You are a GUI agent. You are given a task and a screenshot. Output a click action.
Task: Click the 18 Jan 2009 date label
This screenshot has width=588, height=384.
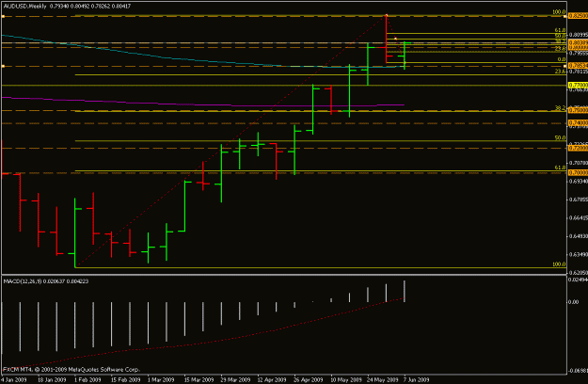coord(52,379)
